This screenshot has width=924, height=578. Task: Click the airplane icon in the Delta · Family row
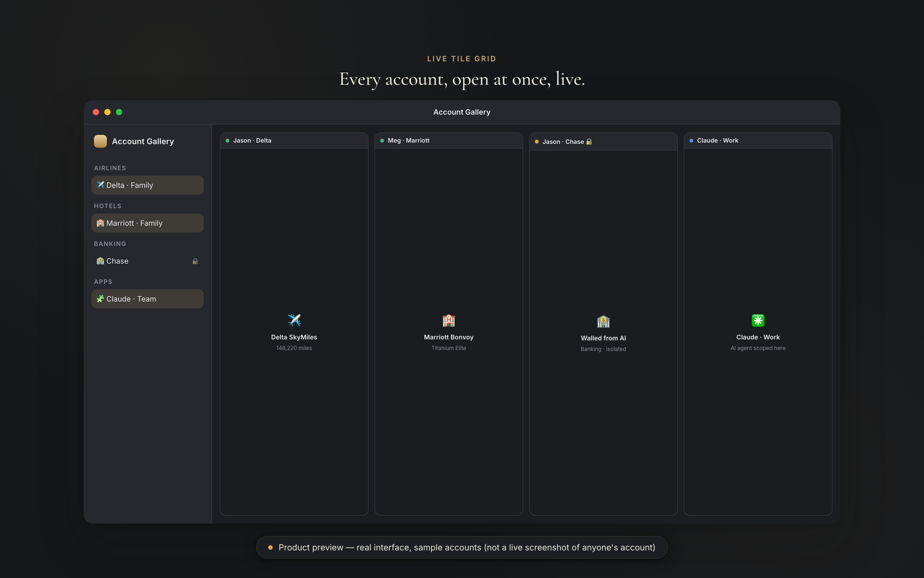coord(100,185)
